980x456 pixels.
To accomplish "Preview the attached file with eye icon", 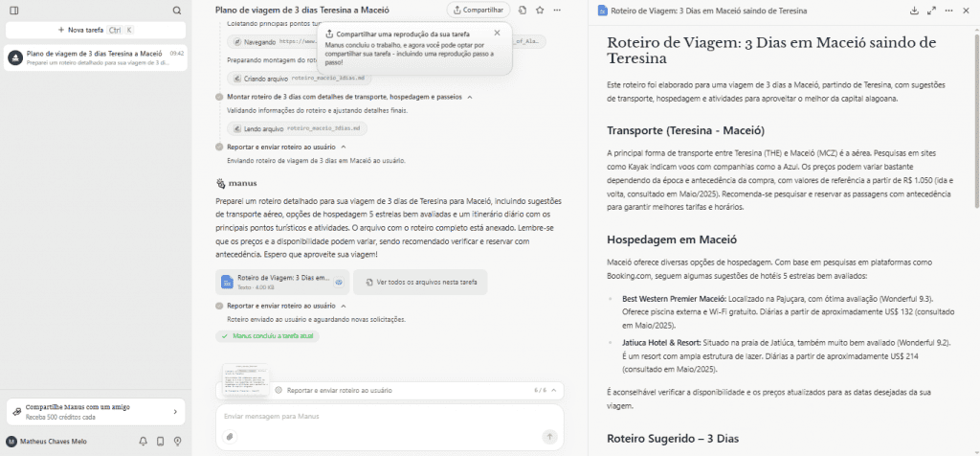I will pos(340,282).
